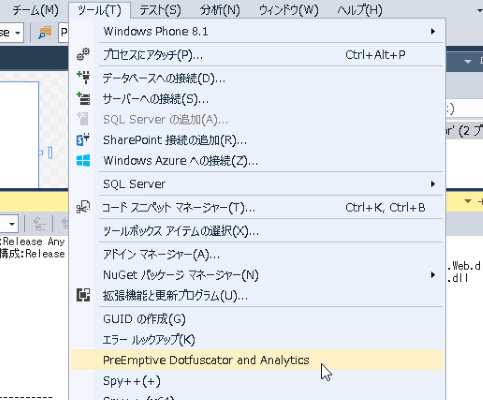This screenshot has width=483, height=400.
Task: Expand the SQL Server submenu arrow
Action: [x=433, y=184]
